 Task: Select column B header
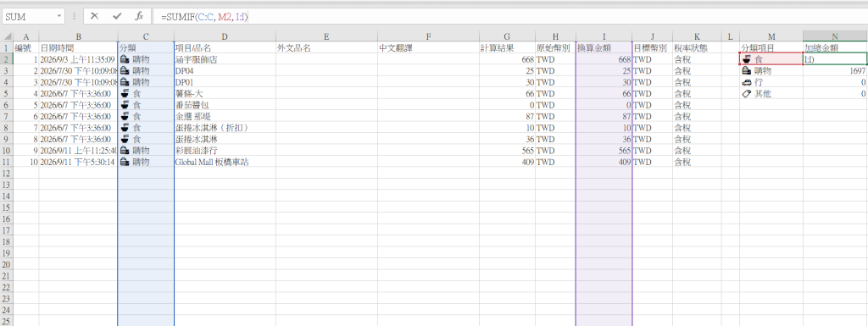78,36
